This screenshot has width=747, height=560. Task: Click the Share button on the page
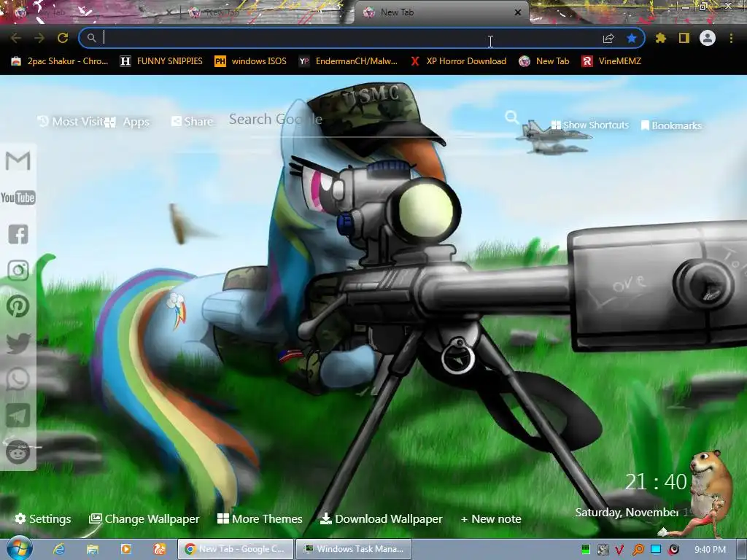192,122
